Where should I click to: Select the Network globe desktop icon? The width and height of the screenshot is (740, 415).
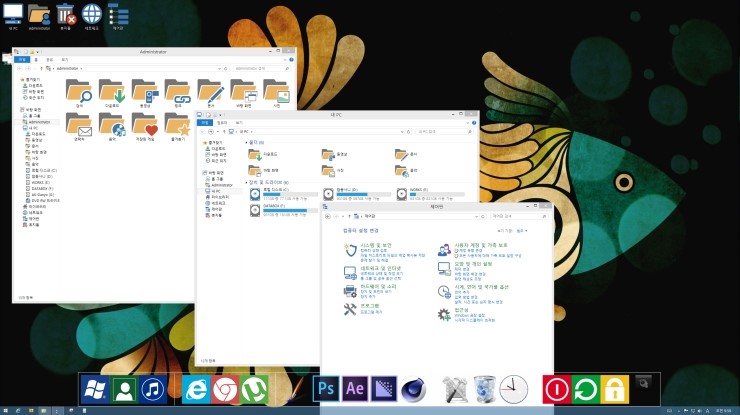click(x=92, y=16)
